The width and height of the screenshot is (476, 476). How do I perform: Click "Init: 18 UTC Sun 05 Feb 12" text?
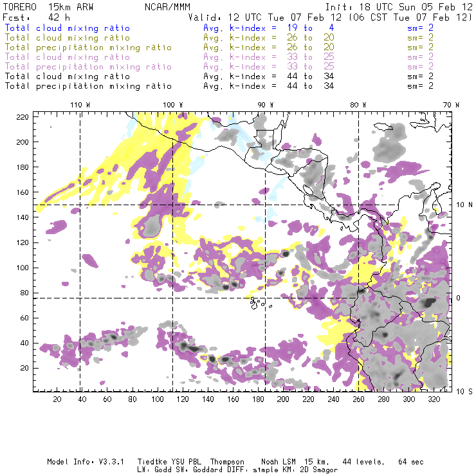pyautogui.click(x=399, y=7)
